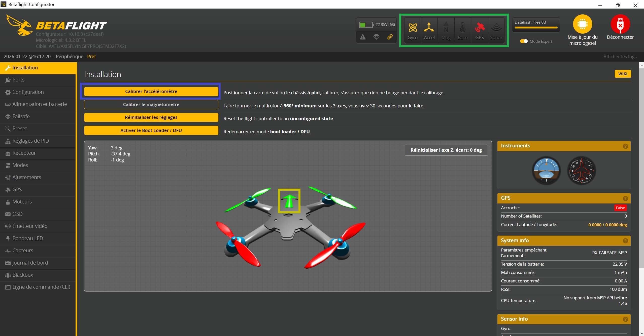Click Calibrer l'accéléromètre button
The width and height of the screenshot is (644, 336).
(x=151, y=92)
